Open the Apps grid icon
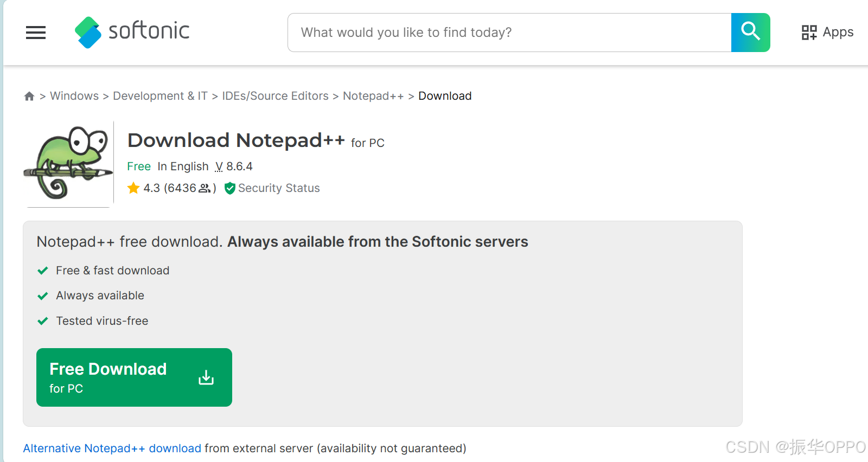Screen dimensions: 868x462 click(809, 33)
